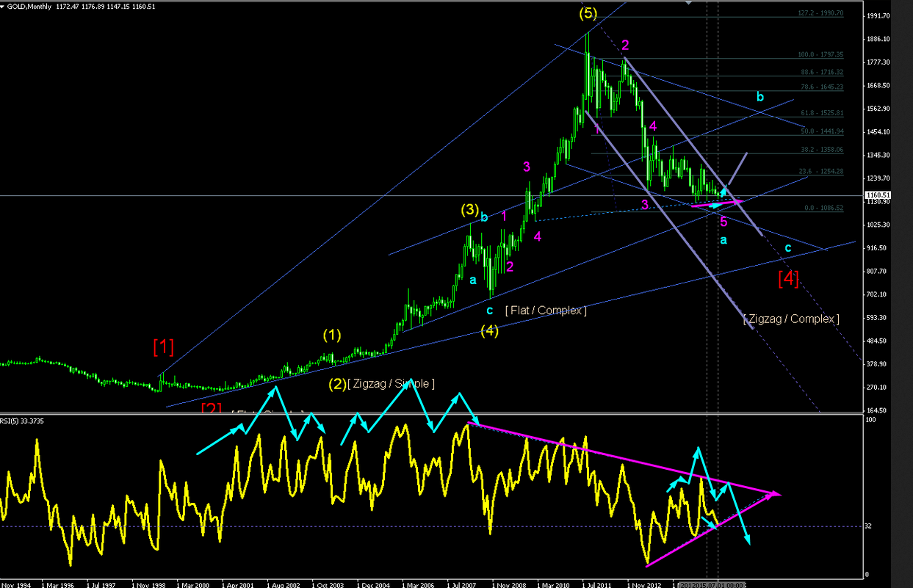Select the [ Zigzag / Simple ] text label
The height and width of the screenshot is (588, 913).
(391, 383)
